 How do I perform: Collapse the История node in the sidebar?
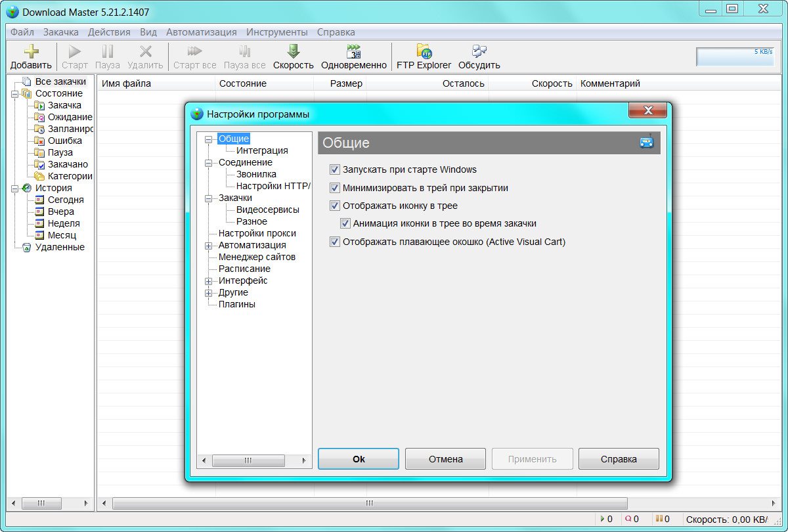click(14, 188)
